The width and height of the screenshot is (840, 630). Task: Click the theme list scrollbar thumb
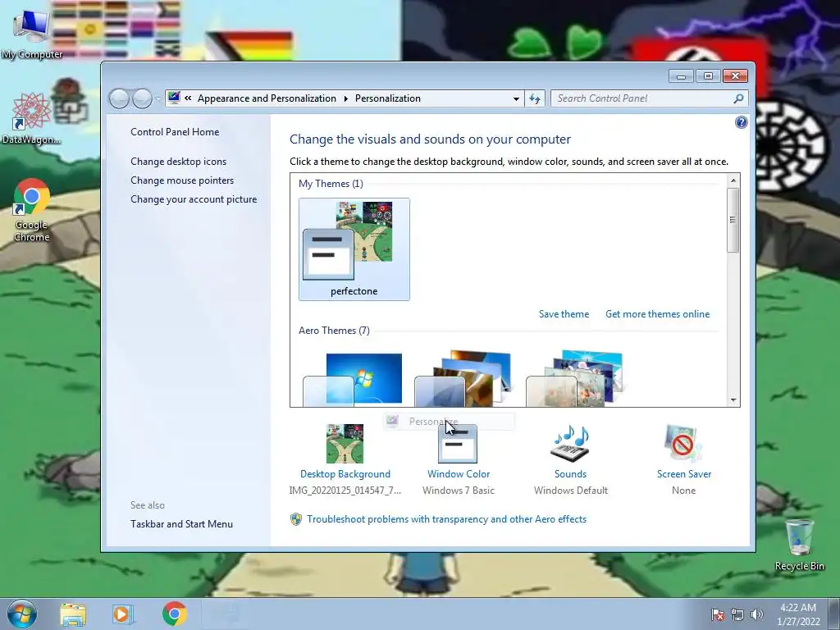point(733,220)
